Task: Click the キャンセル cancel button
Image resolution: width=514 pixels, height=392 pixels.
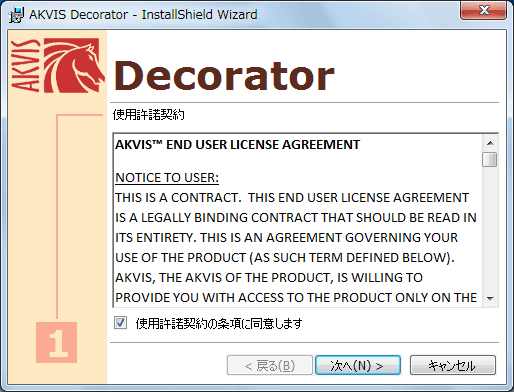Action: [453, 365]
